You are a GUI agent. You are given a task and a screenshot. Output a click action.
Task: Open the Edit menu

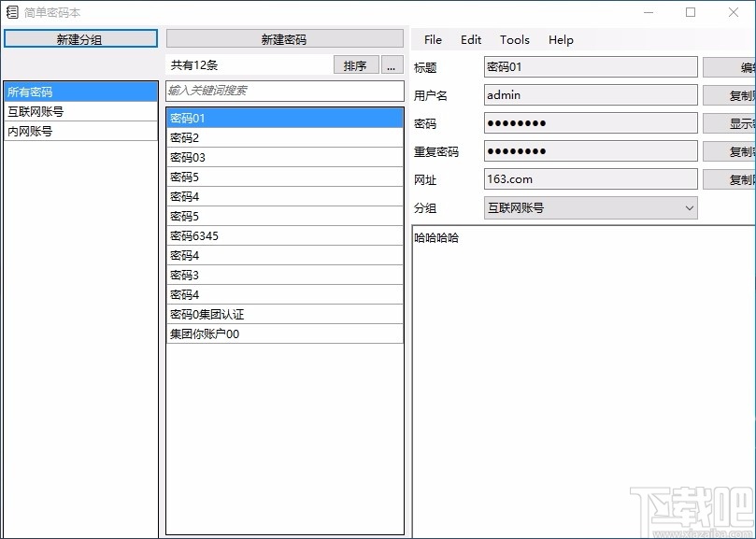click(x=471, y=39)
